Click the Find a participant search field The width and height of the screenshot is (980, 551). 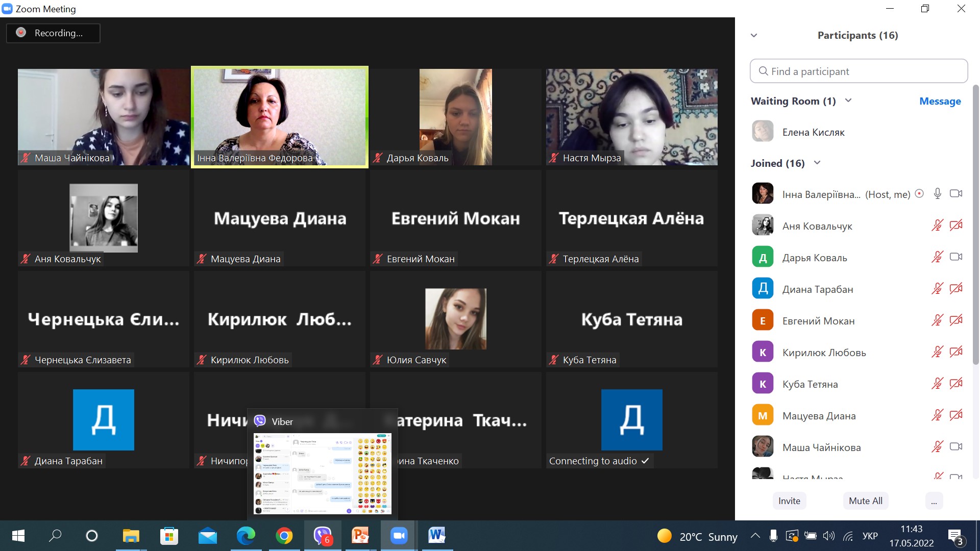coord(859,71)
